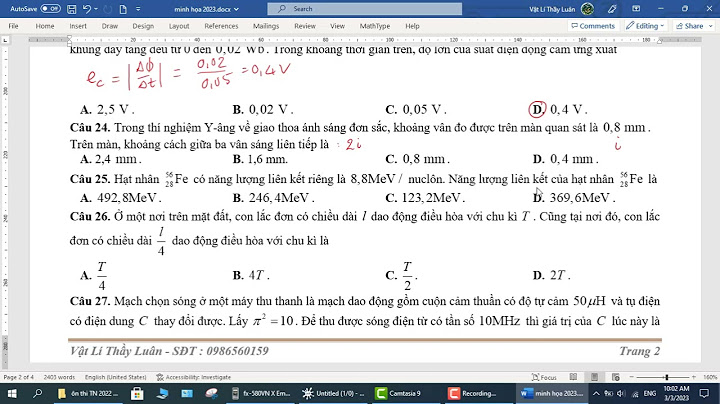Open the References tab
720x404 pixels.
click(221, 26)
